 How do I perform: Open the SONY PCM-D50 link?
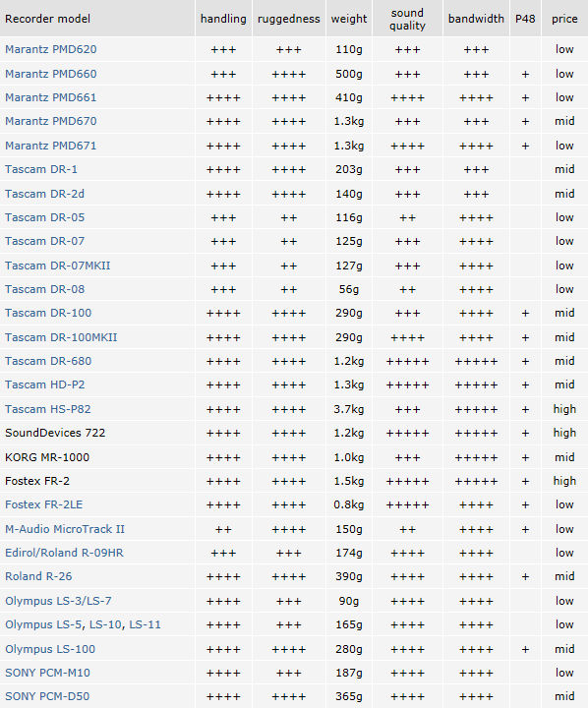click(47, 696)
